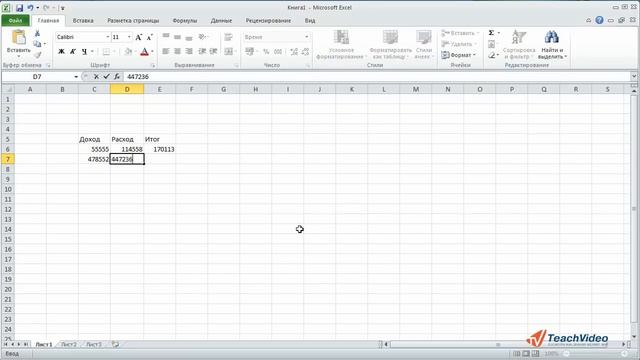Confirm the entry with the checkmark
This screenshot has width=640, height=360.
click(x=107, y=76)
